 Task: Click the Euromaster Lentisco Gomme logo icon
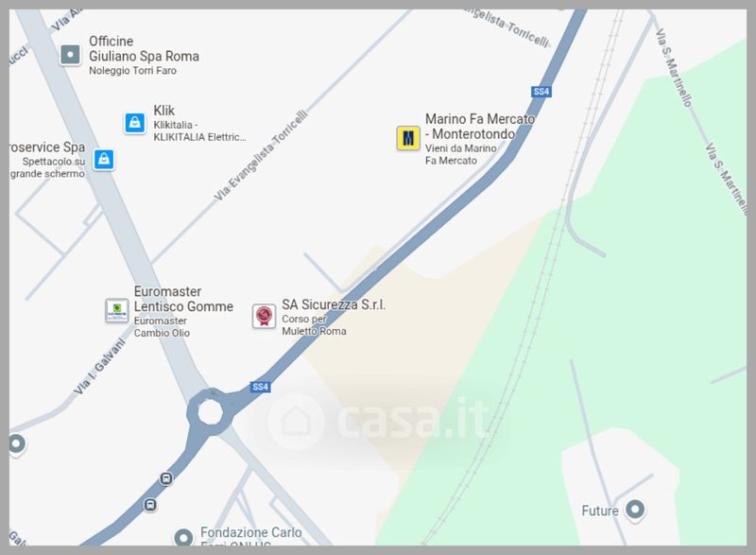click(x=116, y=310)
